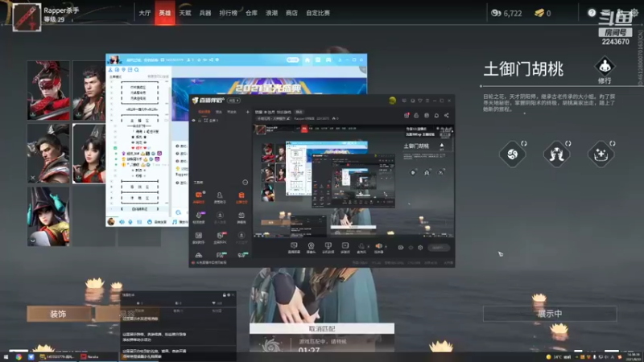Click the search magnifier in YY sidebar

[137, 70]
